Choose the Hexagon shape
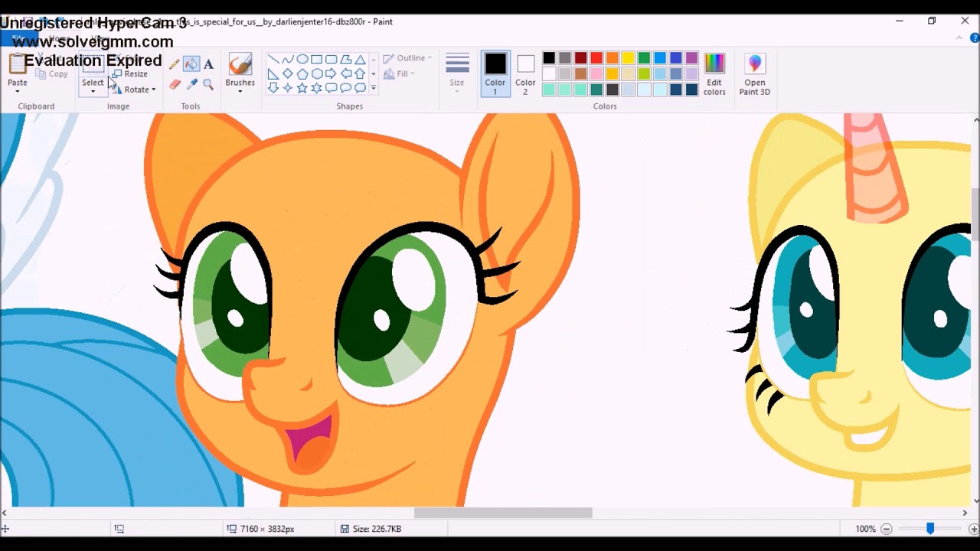 pos(317,74)
